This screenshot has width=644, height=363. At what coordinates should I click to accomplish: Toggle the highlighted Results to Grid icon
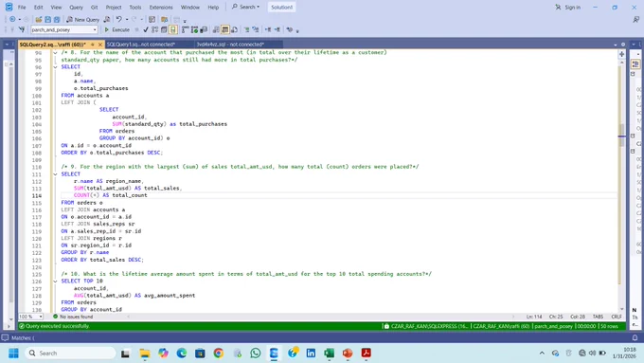[x=225, y=29]
